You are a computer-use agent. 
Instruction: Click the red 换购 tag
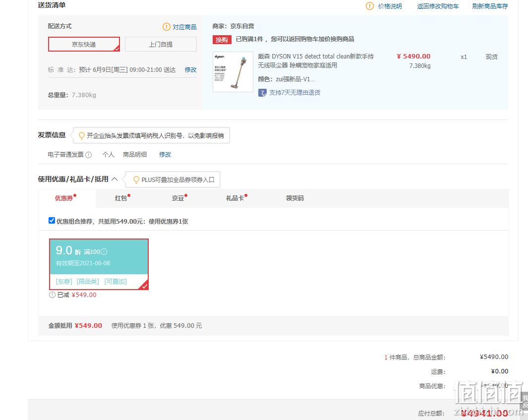pos(222,40)
